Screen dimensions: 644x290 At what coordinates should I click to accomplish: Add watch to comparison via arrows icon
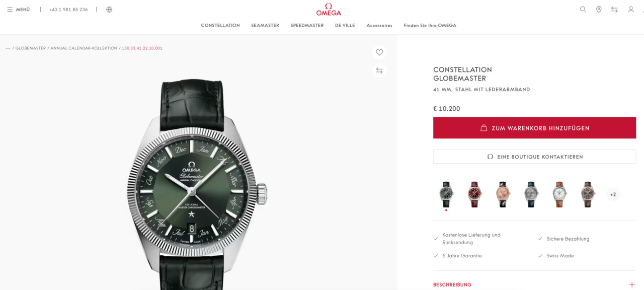[379, 70]
